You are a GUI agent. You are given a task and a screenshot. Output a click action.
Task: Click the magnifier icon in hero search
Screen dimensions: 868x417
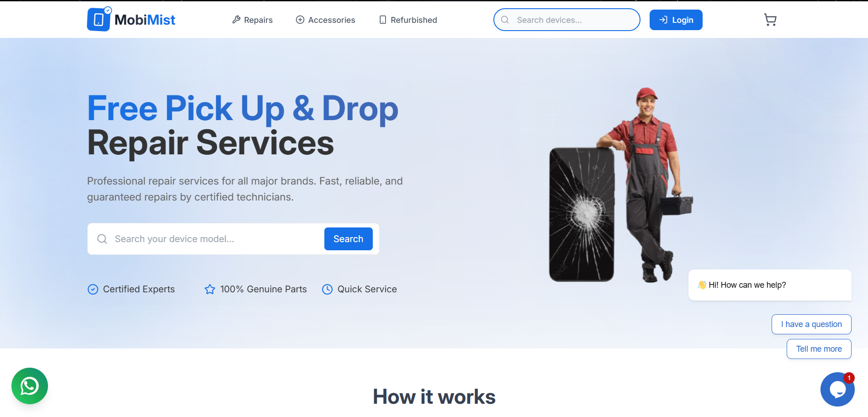pyautogui.click(x=102, y=239)
